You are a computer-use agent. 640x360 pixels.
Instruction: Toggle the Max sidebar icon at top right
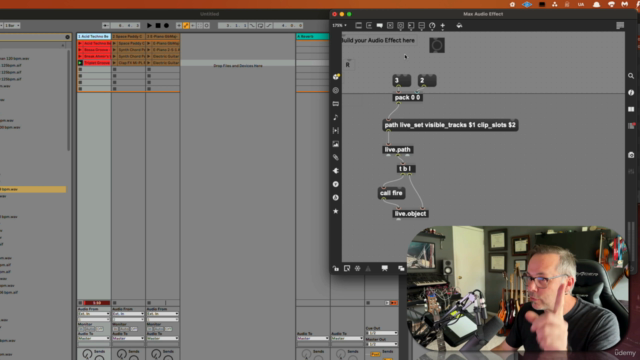pos(620,25)
